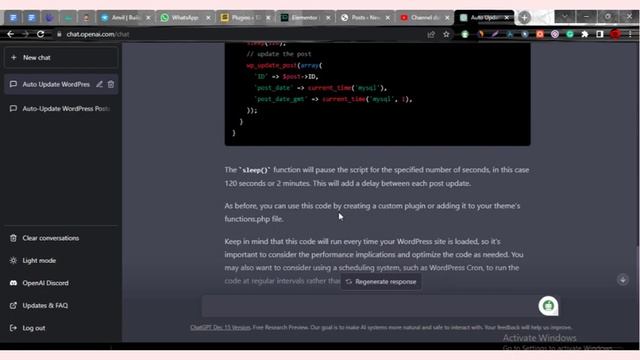
Task: Close the WhatsApp tab
Action: point(208,18)
